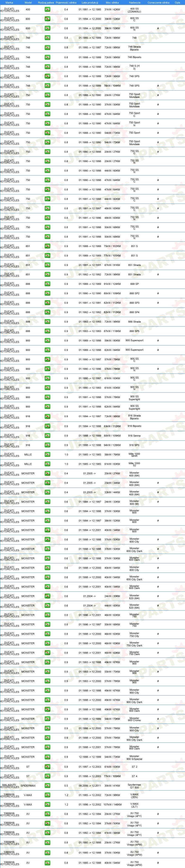Viewport: 185px width, 868px height.
Task: Click fuel icon in 888 SP5 row
Action: 47,331
